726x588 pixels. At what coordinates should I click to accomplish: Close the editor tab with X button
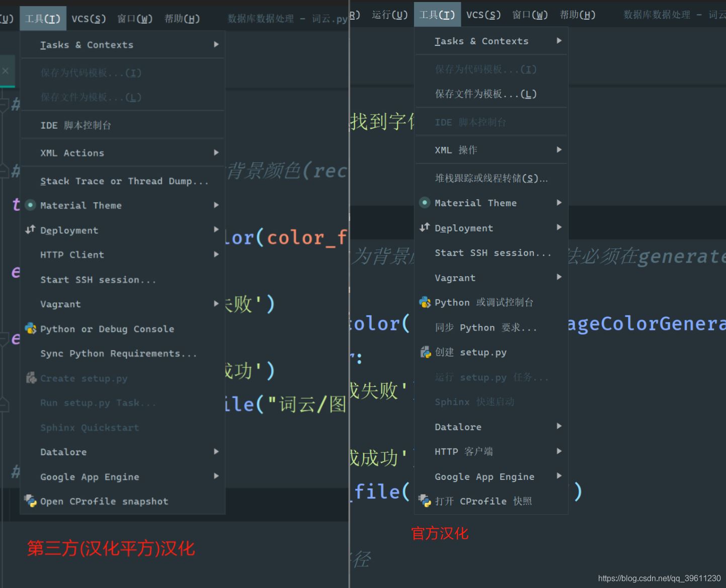click(x=6, y=71)
